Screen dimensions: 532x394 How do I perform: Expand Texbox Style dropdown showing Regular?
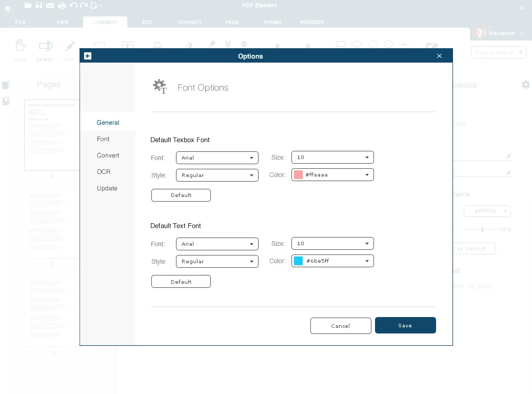(217, 175)
